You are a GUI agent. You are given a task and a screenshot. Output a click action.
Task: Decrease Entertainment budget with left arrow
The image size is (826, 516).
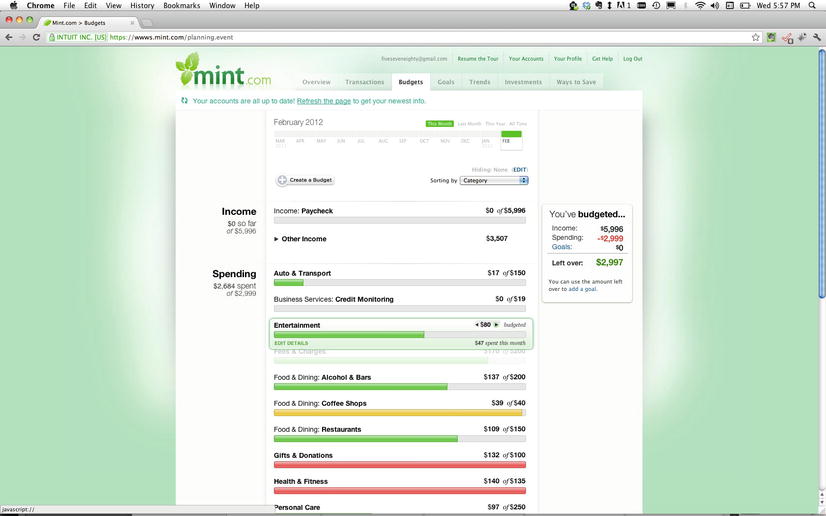click(x=477, y=325)
